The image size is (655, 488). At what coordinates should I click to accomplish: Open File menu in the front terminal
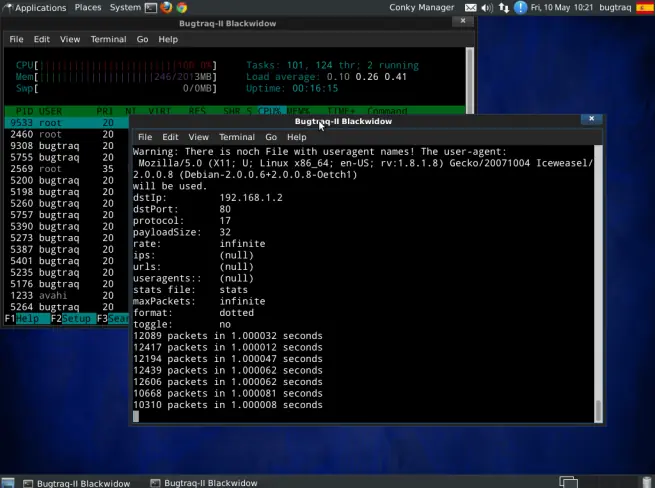(x=145, y=137)
